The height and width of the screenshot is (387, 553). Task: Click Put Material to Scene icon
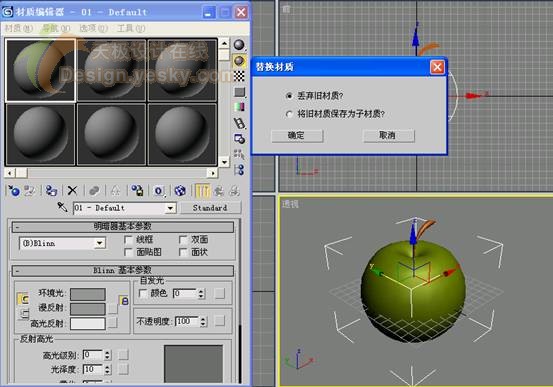coord(30,191)
